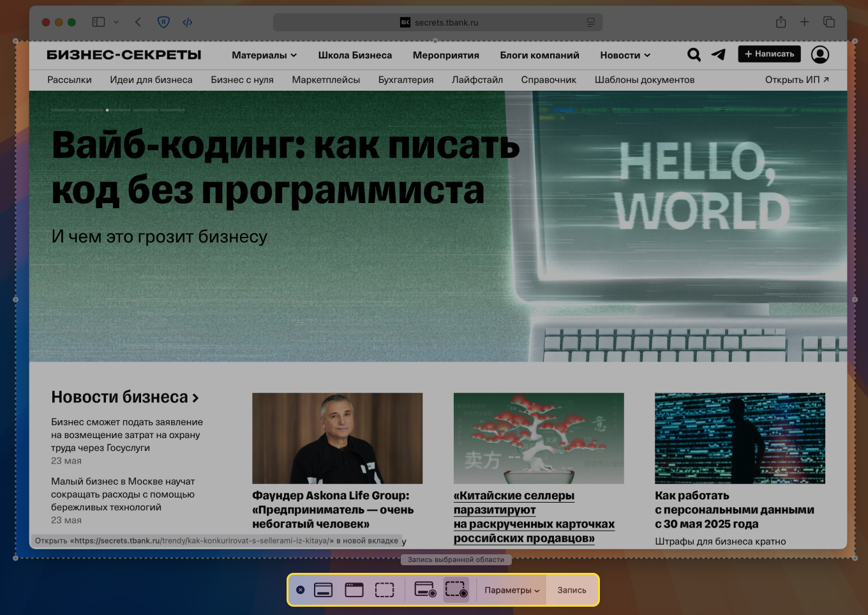Viewport: 868px width, 615px height.
Task: Select Маркетплейсы in the navigation bar
Action: tap(326, 79)
